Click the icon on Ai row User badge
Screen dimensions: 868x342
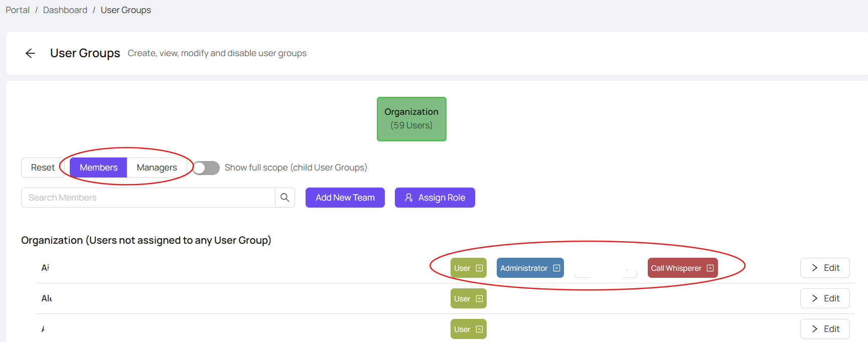[x=479, y=268]
